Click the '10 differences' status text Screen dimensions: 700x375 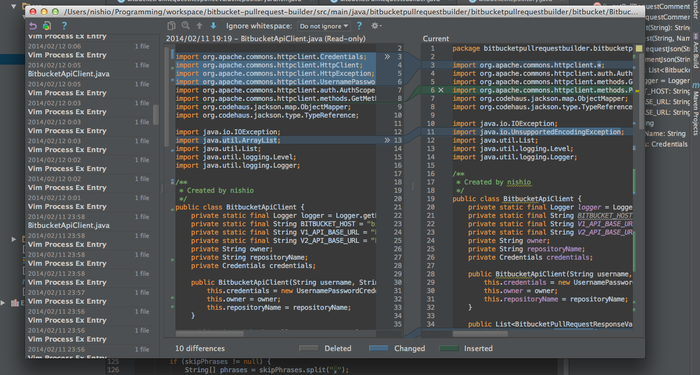(x=200, y=348)
